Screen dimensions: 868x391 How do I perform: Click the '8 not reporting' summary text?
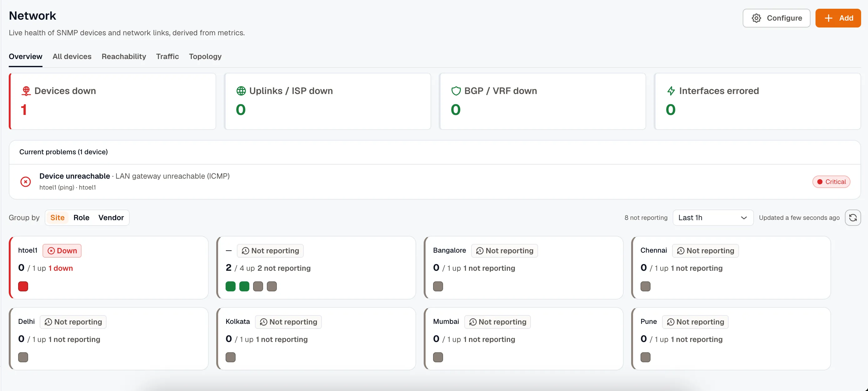coord(646,218)
